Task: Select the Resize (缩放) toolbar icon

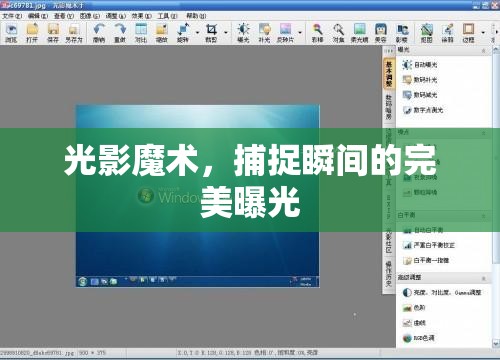Action: [162, 33]
